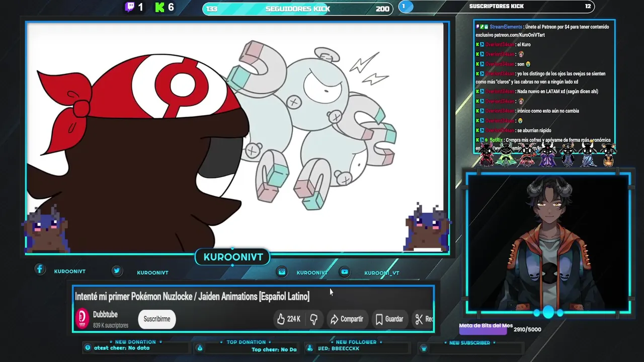Dislike the video using thumbs-down icon
This screenshot has height=362, width=644.
(x=313, y=319)
